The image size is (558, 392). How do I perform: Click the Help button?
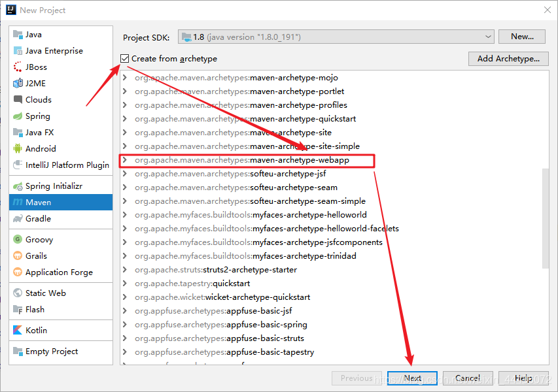pos(523,378)
